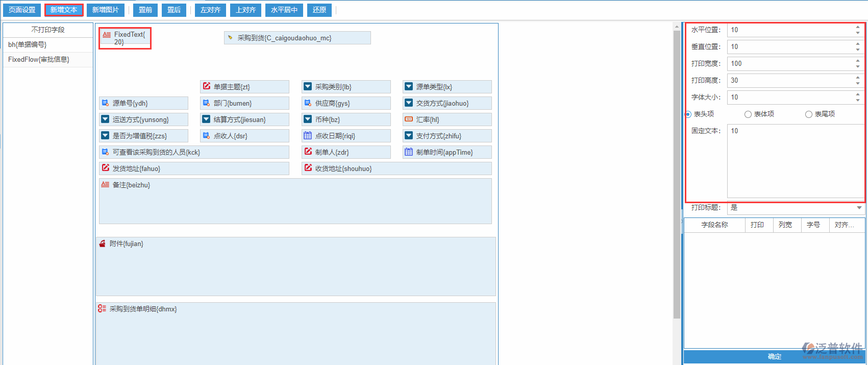868x365 pixels.
Task: Open the 打印标题 dropdown
Action: point(859,208)
